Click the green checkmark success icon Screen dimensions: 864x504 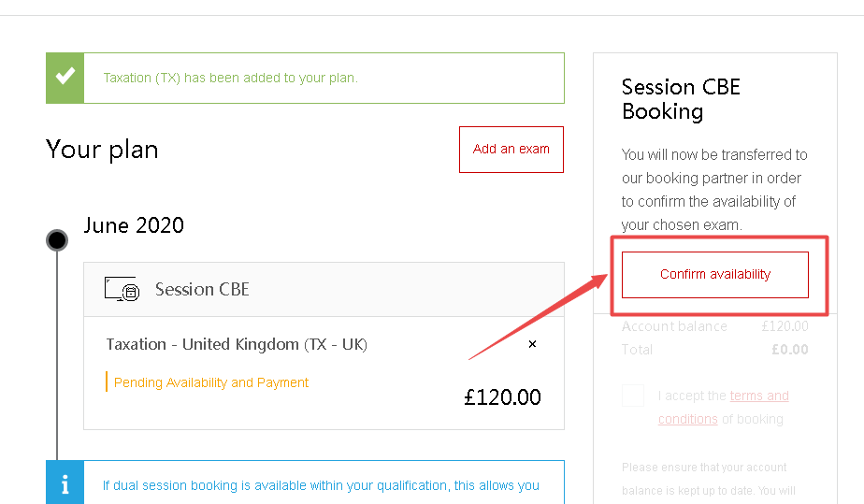(65, 78)
